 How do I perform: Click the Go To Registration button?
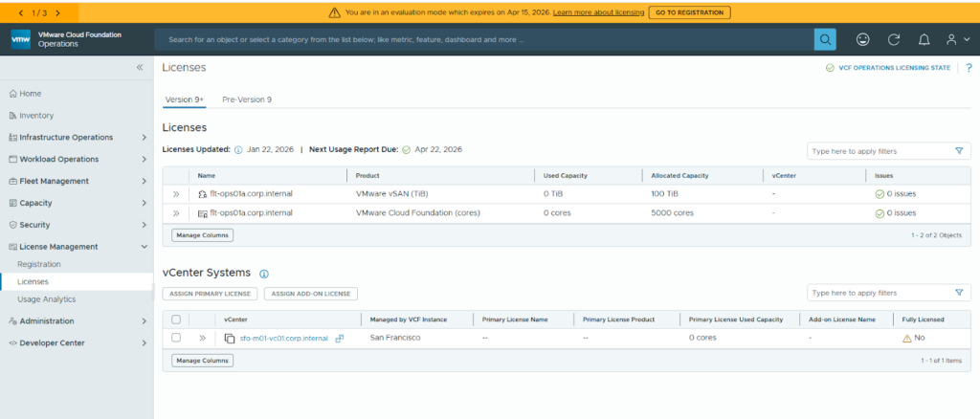click(x=689, y=12)
